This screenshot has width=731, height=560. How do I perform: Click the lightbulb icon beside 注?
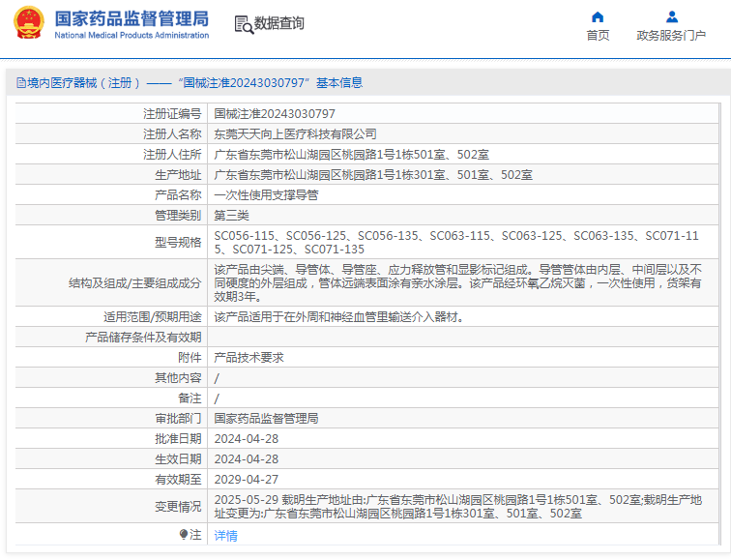184,534
